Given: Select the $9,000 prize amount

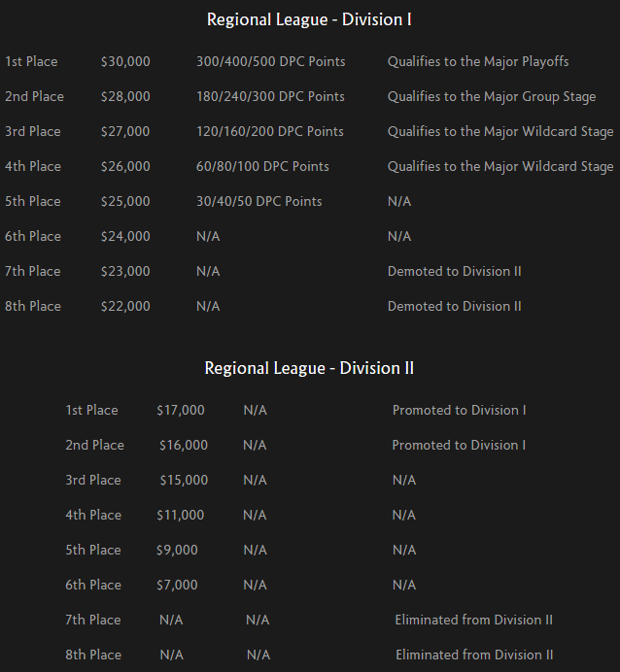Looking at the screenshot, I should point(177,550).
